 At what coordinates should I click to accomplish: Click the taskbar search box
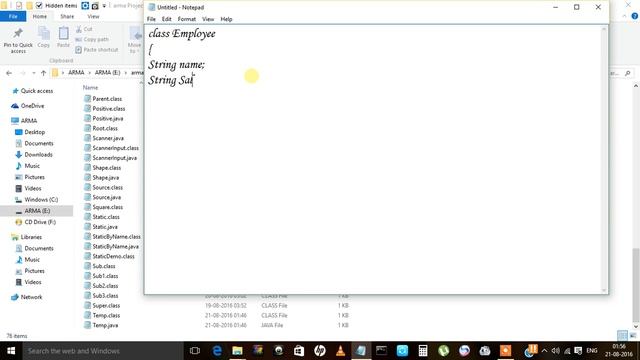103,351
